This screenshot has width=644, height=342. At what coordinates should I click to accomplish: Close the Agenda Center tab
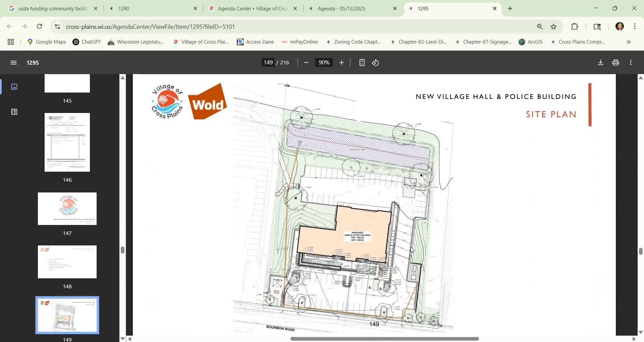click(x=295, y=8)
